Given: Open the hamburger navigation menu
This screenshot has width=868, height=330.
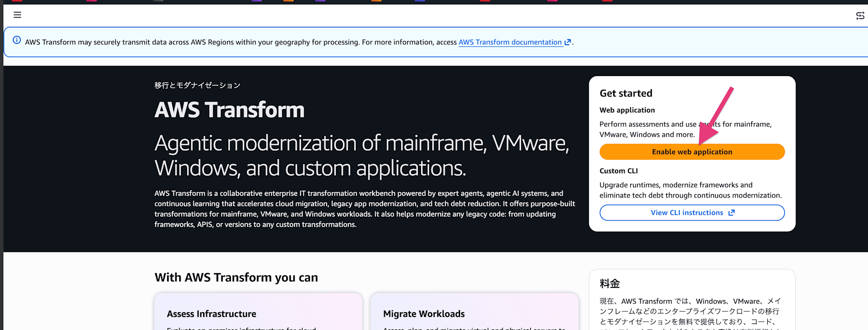Looking at the screenshot, I should pos(17,15).
